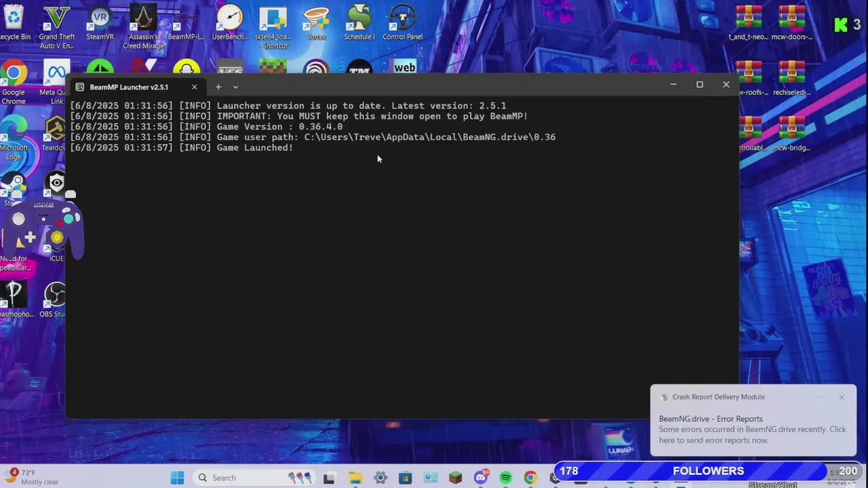Open Settings gear on the taskbar
Screen dimensions: 868x488
[x=380, y=478]
